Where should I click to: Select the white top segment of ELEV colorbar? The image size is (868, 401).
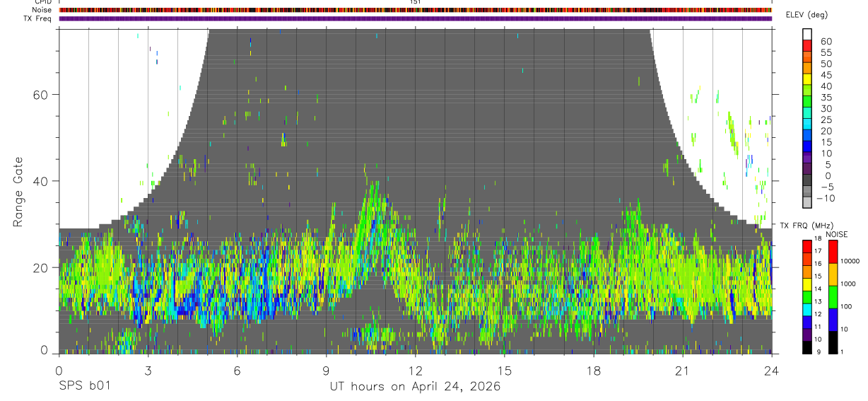tap(807, 33)
